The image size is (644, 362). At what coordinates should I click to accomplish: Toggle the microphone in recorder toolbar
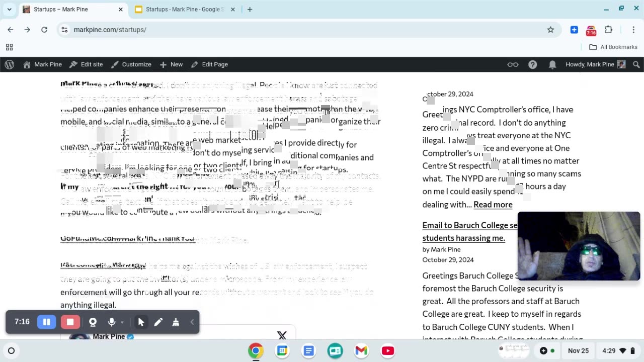[x=111, y=322]
